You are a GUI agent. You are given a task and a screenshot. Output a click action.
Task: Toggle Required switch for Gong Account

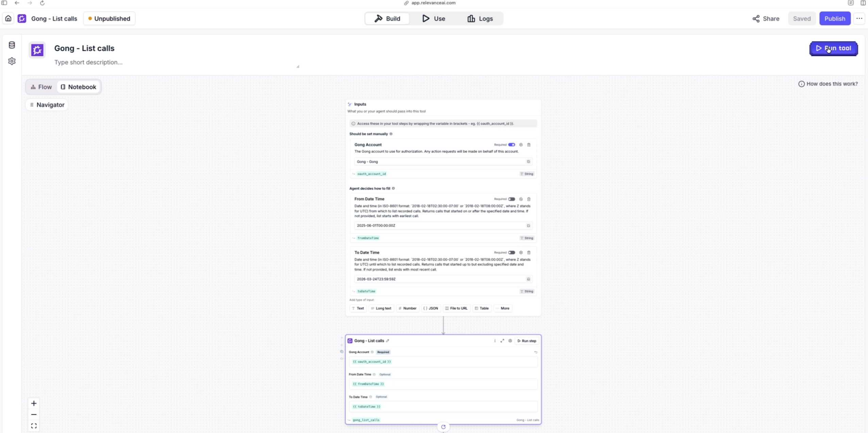coord(512,145)
